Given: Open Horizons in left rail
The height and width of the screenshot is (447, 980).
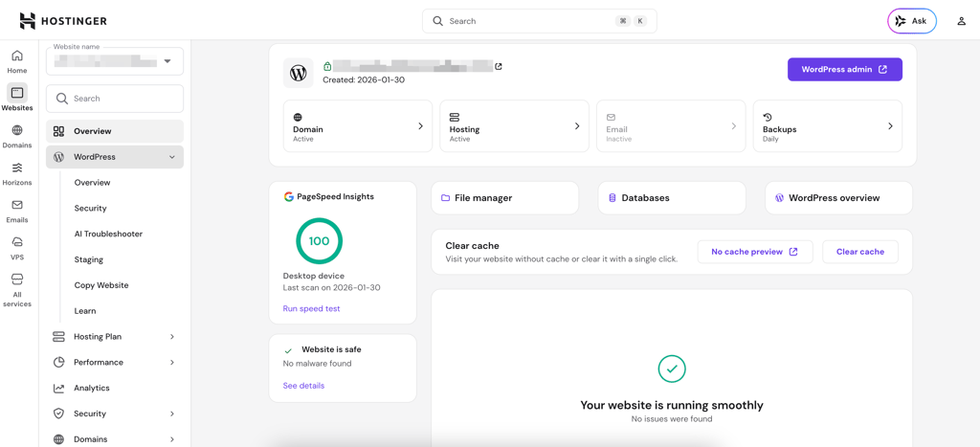Looking at the screenshot, I should click(17, 173).
